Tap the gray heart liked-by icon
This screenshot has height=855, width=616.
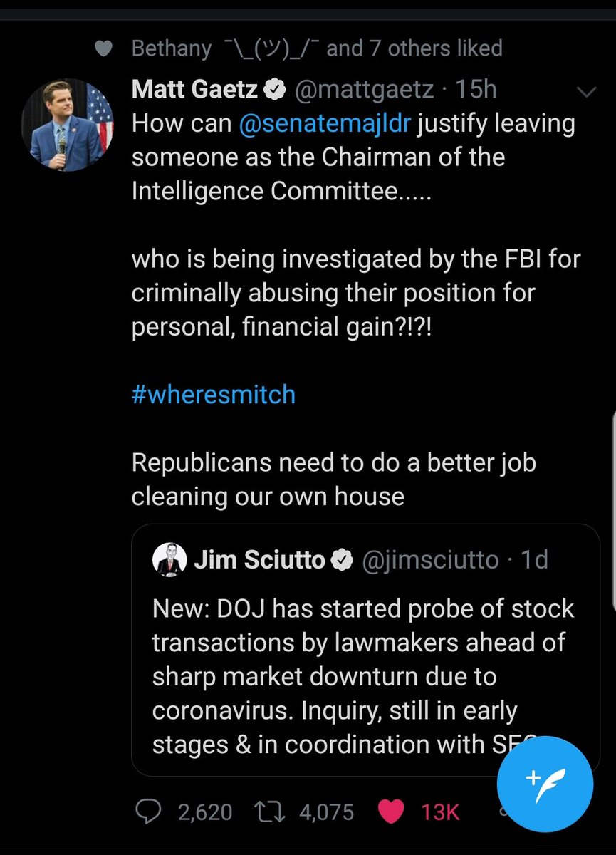[103, 48]
